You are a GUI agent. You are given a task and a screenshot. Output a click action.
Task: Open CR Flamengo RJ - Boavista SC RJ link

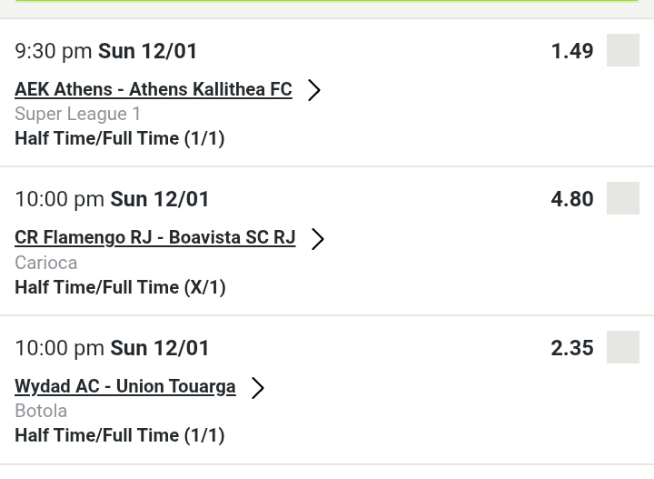[155, 238]
